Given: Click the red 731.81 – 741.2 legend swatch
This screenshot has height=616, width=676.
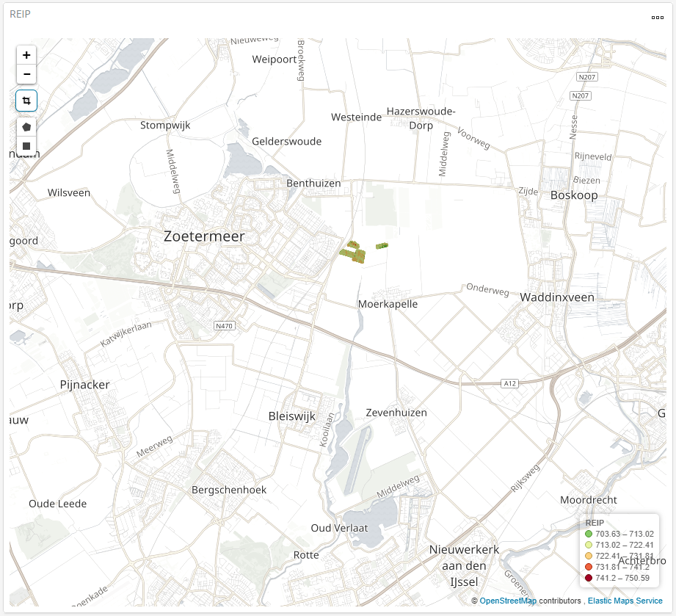Looking at the screenshot, I should coord(589,567).
